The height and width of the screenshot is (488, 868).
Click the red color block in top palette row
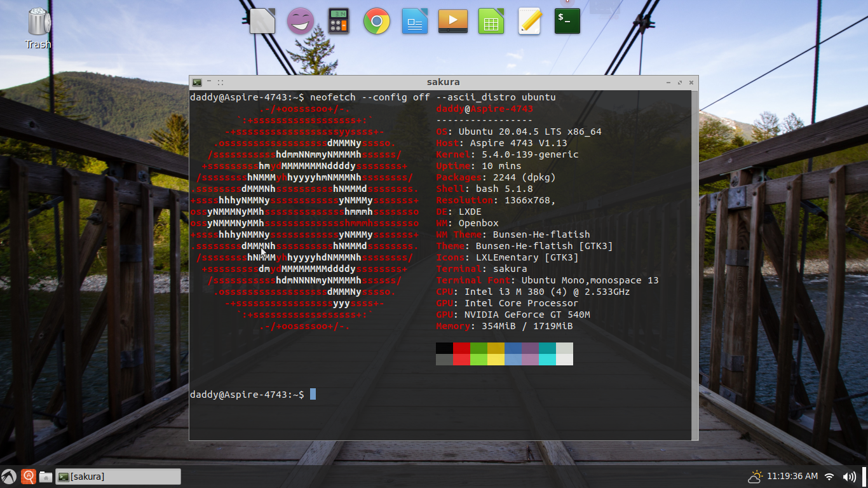(461, 348)
